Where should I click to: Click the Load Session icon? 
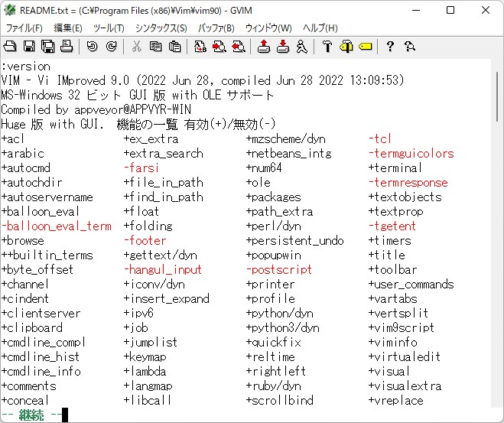pos(264,47)
